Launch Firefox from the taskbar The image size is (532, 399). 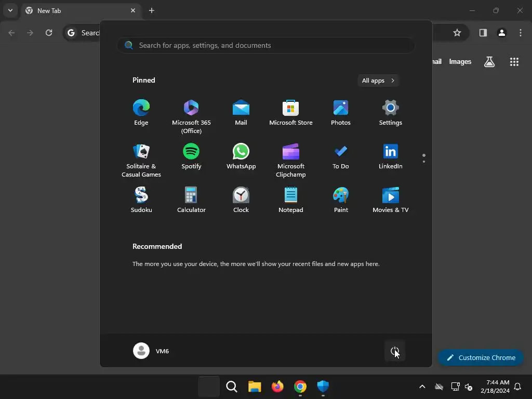[277, 387]
